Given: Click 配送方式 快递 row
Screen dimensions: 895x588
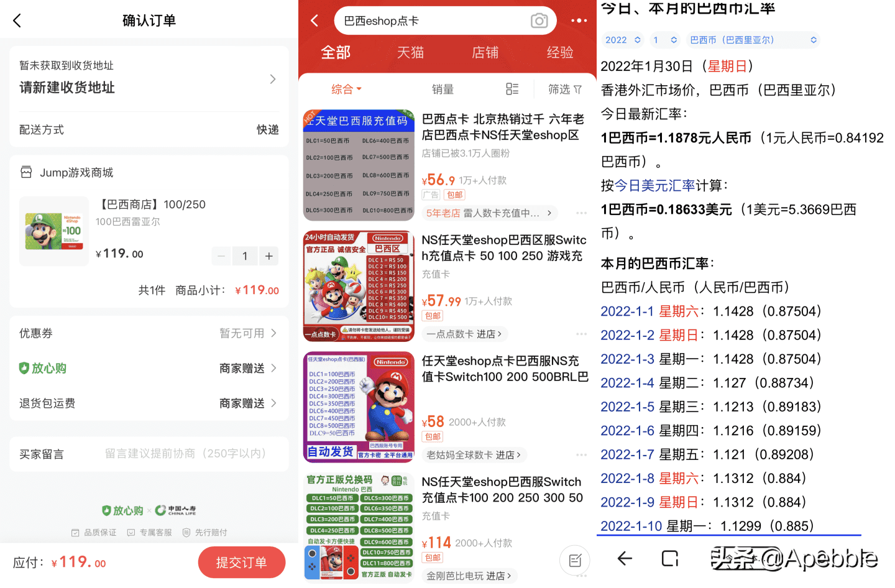Looking at the screenshot, I should click(x=149, y=129).
